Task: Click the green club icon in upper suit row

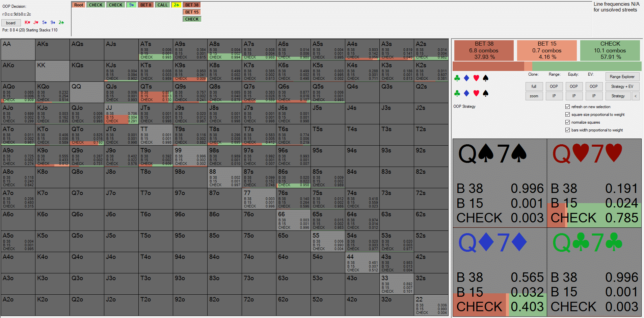Action: pyautogui.click(x=457, y=78)
